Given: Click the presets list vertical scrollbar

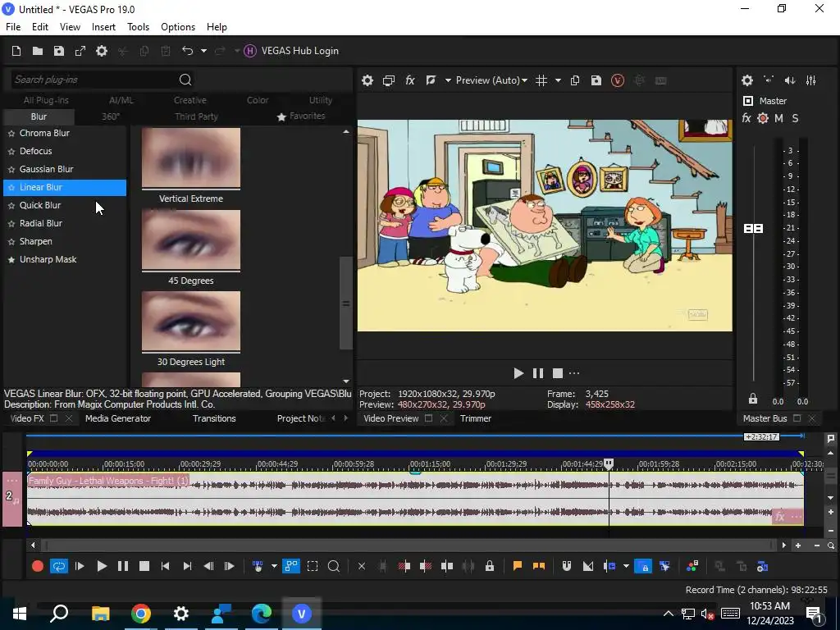Looking at the screenshot, I should coord(346,303).
